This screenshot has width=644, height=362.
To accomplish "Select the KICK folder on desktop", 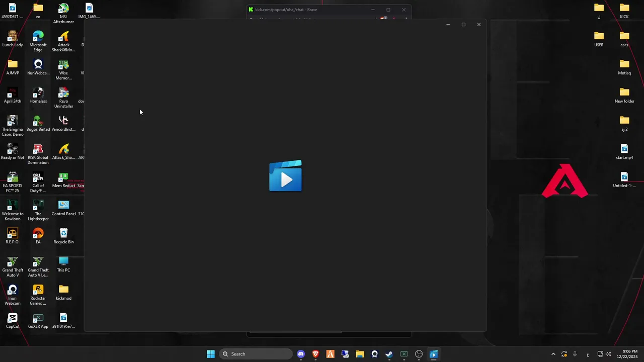I will click(624, 11).
